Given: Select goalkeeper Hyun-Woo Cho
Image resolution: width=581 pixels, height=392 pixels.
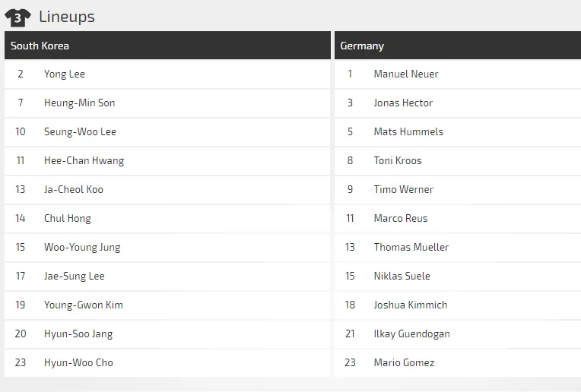Looking at the screenshot, I should coord(78,362).
